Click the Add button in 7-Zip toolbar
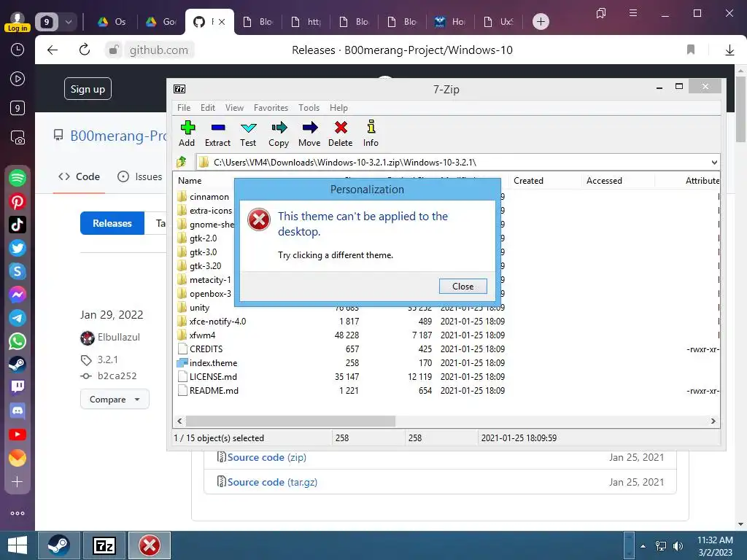The height and width of the screenshot is (560, 747). (187, 133)
